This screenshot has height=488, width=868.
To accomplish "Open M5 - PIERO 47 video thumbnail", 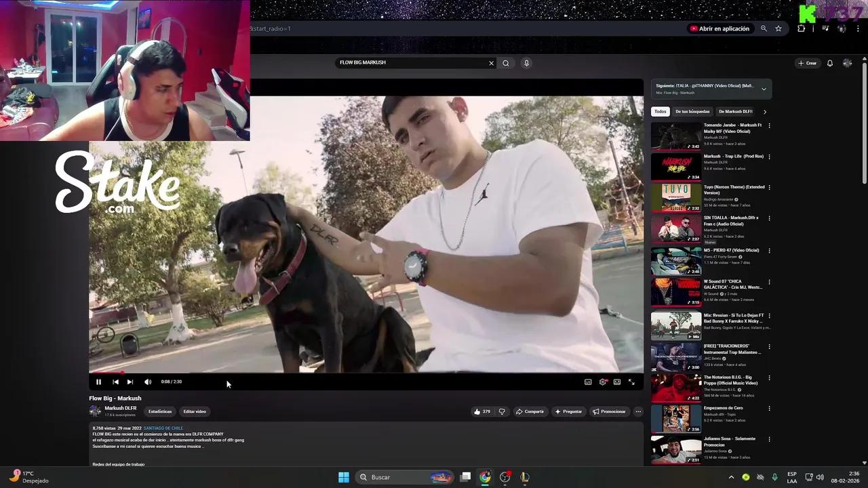I will click(x=676, y=261).
